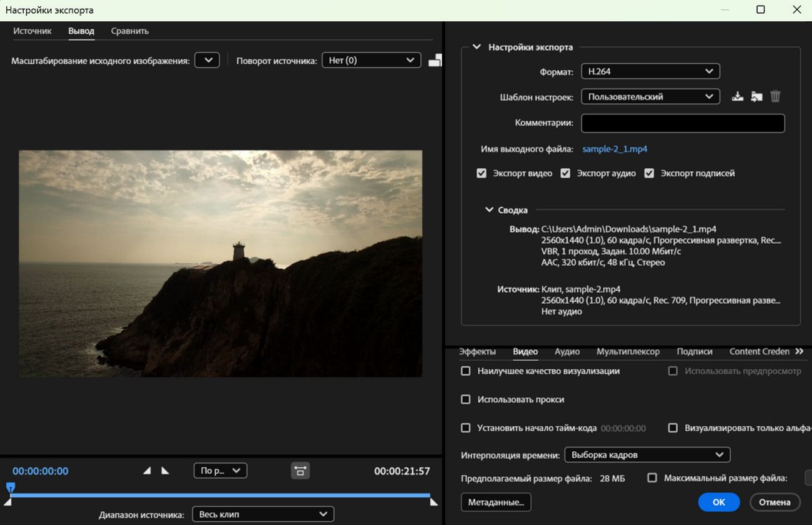Screen dimensions: 812x525
Task: Collapse the Сводка section
Action: coord(490,210)
